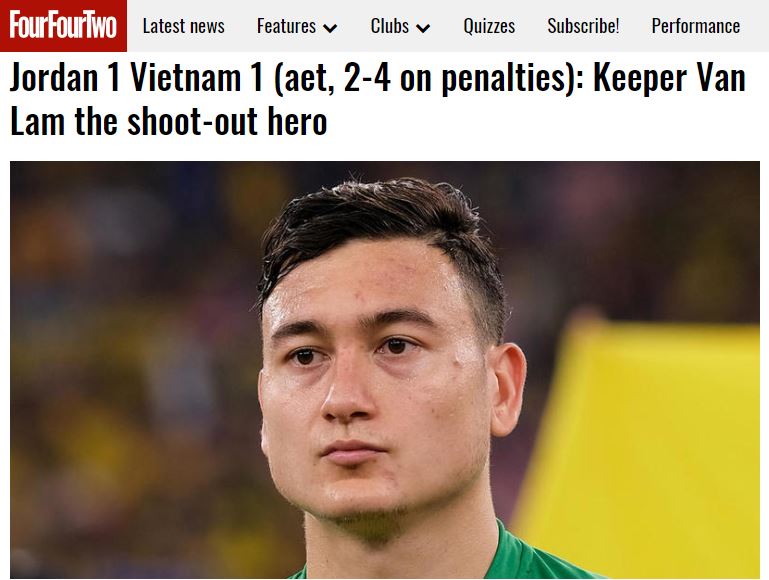This screenshot has height=580, width=769.
Task: Open the Features menu item
Action: click(286, 26)
